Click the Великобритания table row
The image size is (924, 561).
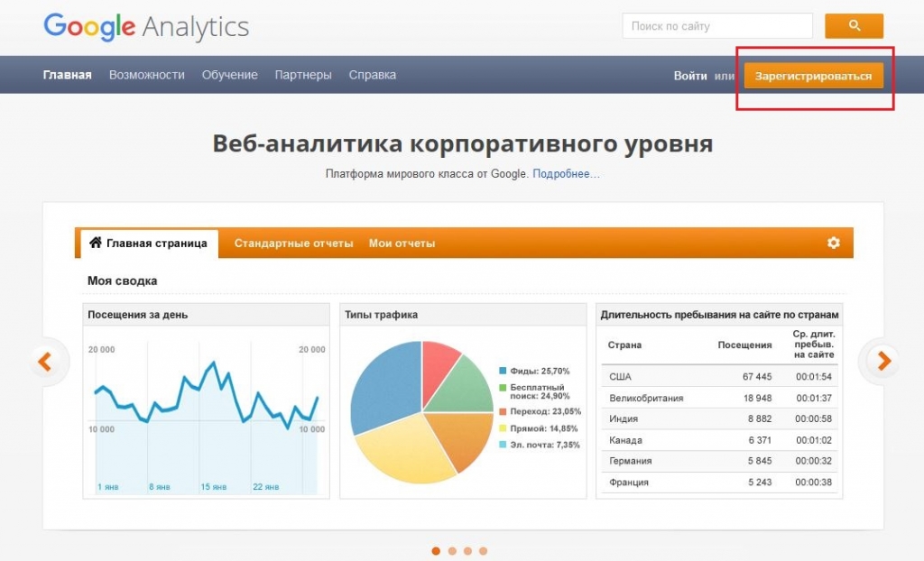click(x=719, y=398)
